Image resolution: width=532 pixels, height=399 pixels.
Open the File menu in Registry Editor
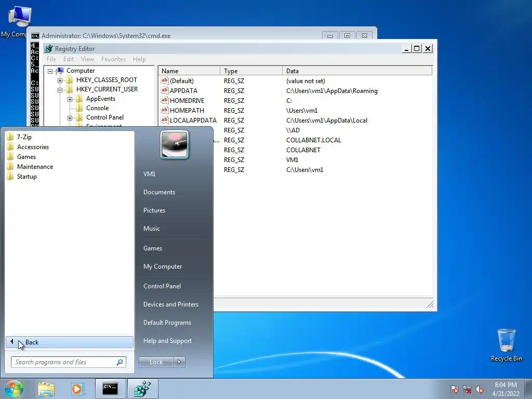point(51,59)
